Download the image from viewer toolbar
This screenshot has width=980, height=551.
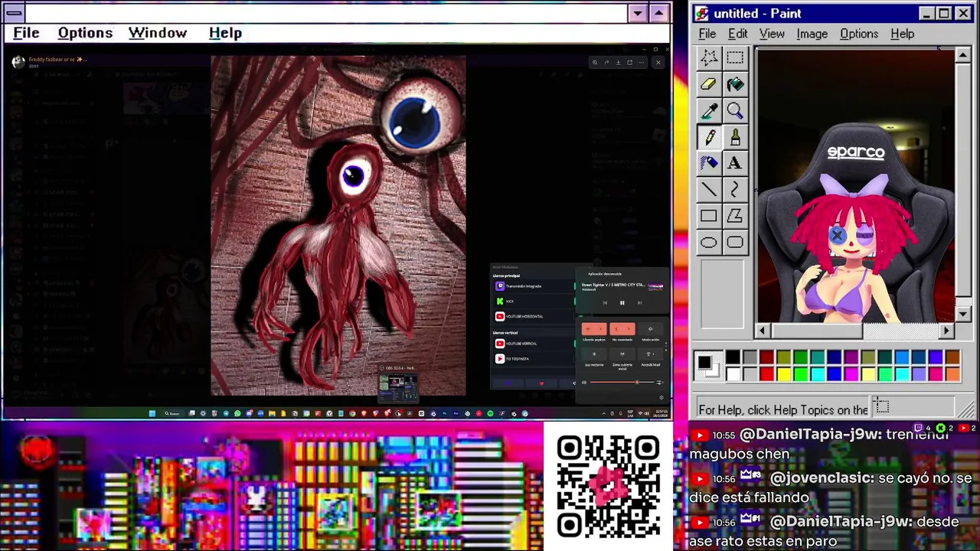(x=619, y=63)
